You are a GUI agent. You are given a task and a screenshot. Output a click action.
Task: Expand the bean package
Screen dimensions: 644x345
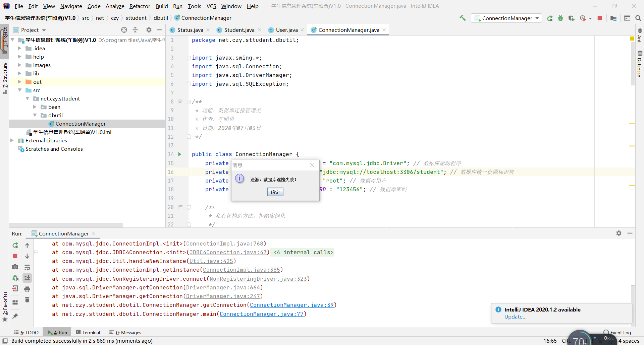pos(35,107)
